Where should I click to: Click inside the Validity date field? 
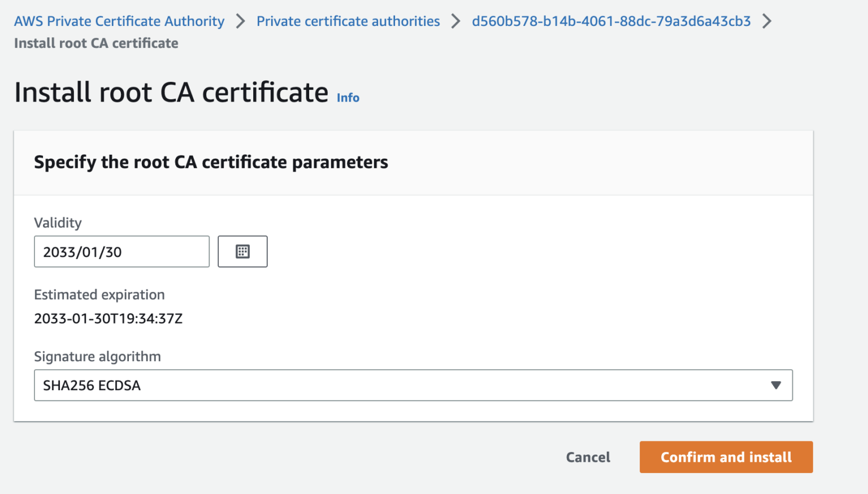pyautogui.click(x=121, y=251)
